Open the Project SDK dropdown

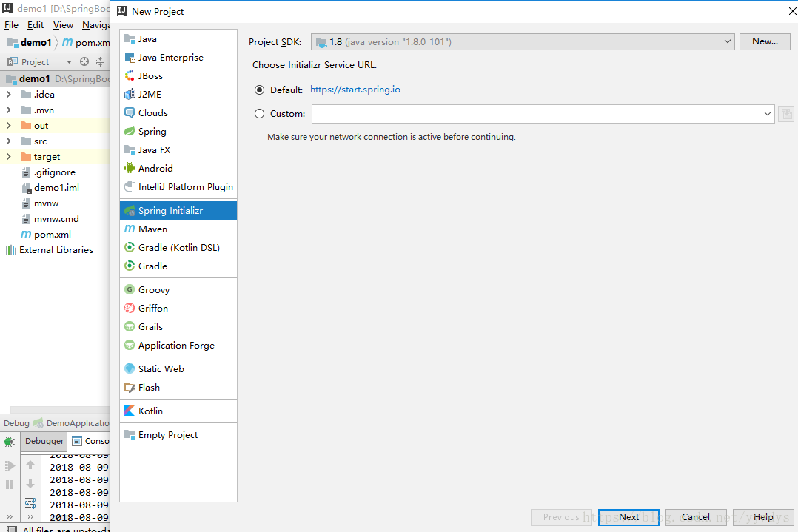coord(726,41)
